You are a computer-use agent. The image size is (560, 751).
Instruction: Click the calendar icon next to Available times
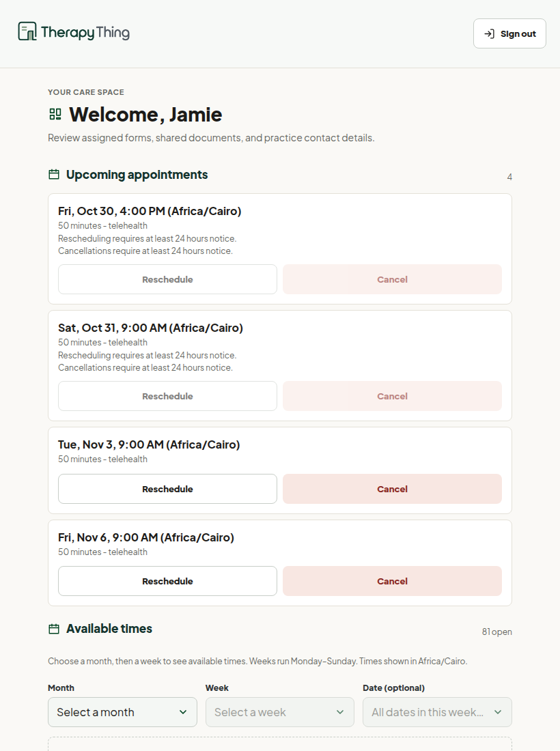54,629
